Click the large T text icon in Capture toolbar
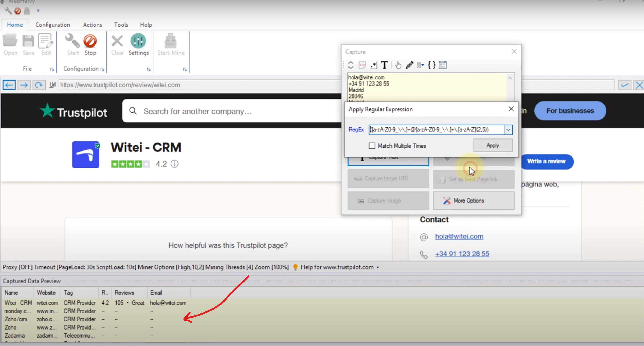This screenshot has width=644, height=346. (x=384, y=65)
